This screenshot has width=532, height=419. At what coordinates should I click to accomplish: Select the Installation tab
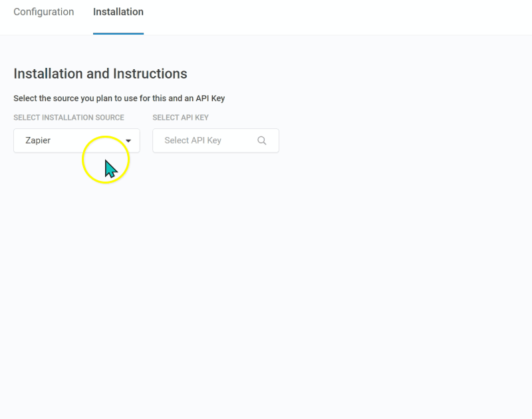tap(118, 11)
